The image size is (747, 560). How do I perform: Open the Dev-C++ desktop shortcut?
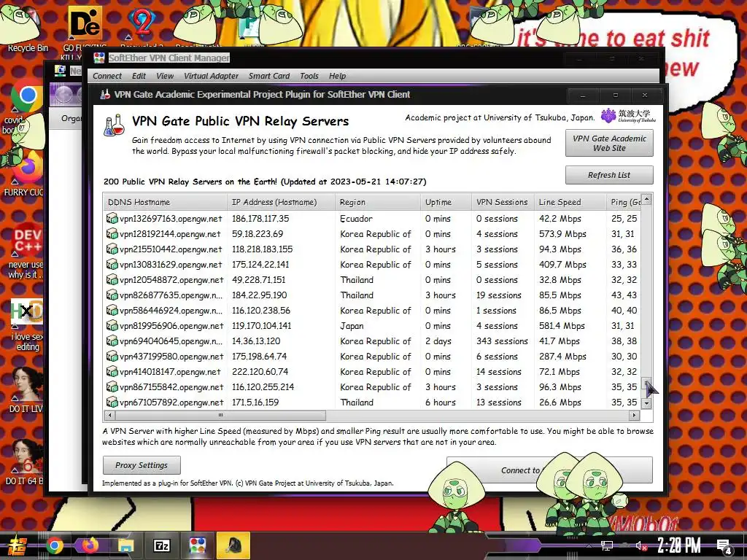coord(26,241)
